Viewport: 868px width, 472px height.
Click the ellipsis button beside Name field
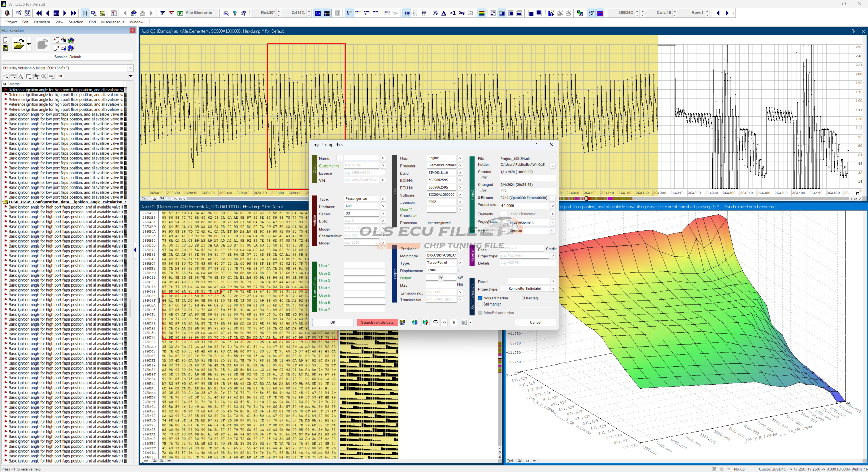click(x=340, y=158)
